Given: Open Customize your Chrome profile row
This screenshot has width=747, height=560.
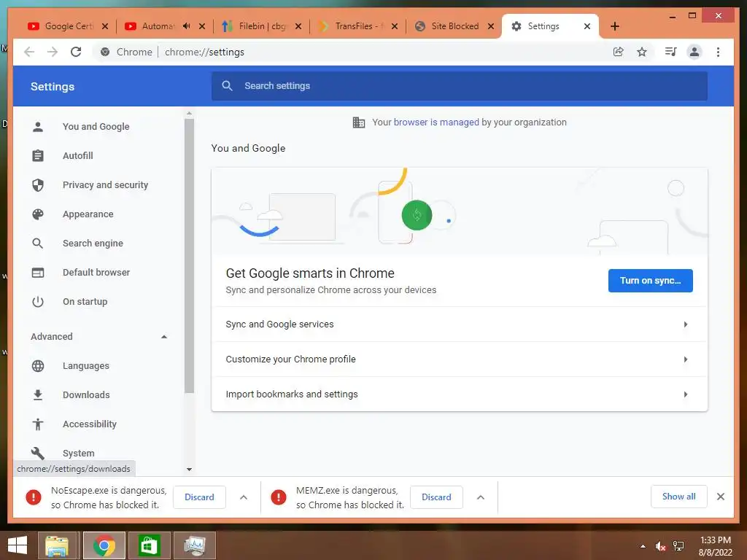Looking at the screenshot, I should 460,359.
